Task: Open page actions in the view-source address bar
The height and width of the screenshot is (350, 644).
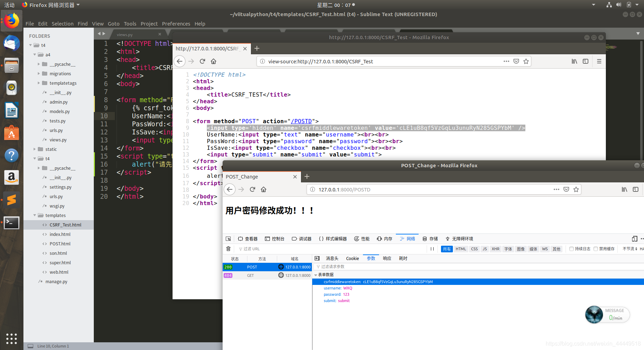Action: [x=506, y=61]
